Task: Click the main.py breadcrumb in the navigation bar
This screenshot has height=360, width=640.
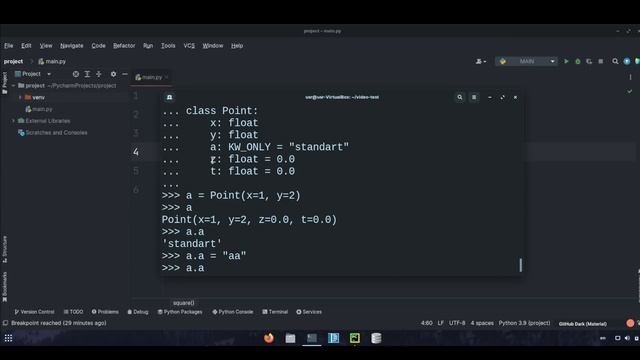Action: point(52,61)
